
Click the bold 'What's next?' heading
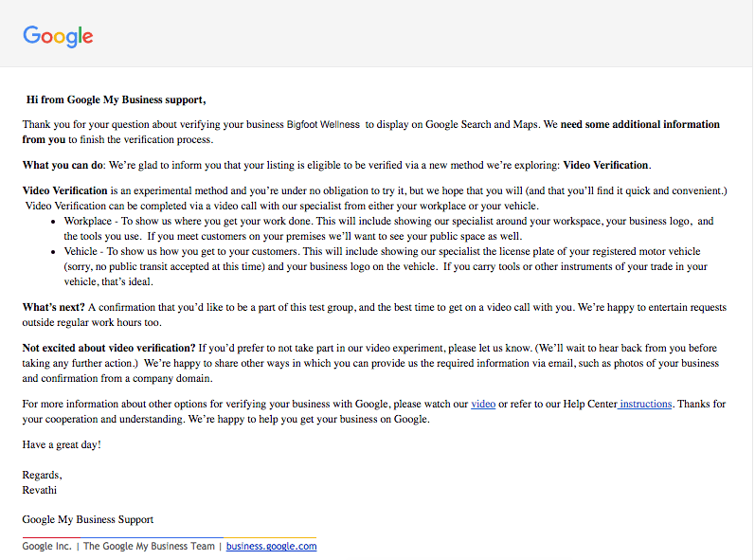click(53, 307)
